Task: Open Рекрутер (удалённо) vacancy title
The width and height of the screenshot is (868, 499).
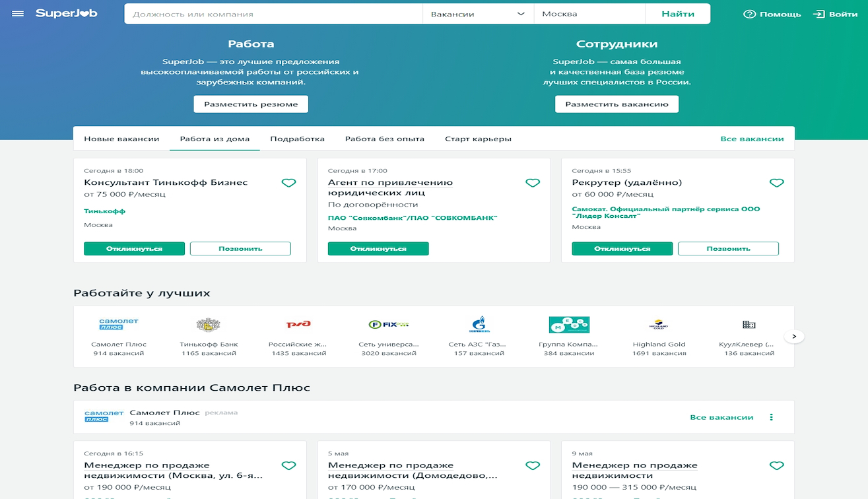Action: tap(627, 182)
